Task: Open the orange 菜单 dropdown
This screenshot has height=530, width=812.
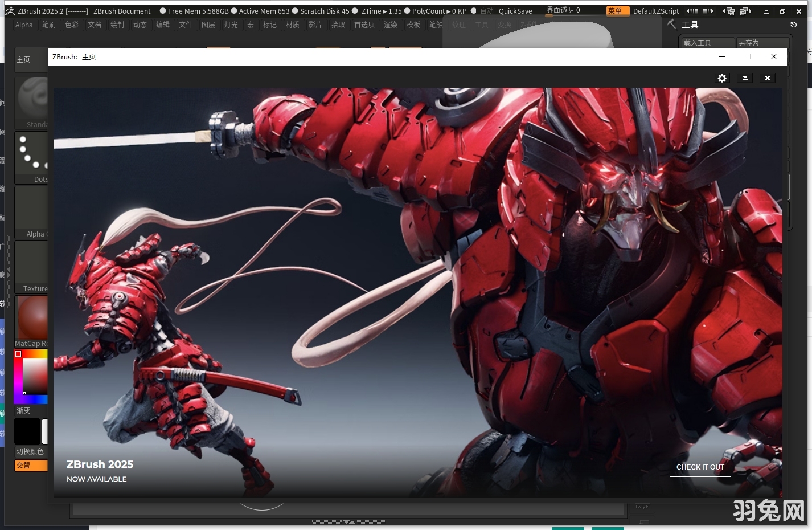Action: [x=617, y=10]
